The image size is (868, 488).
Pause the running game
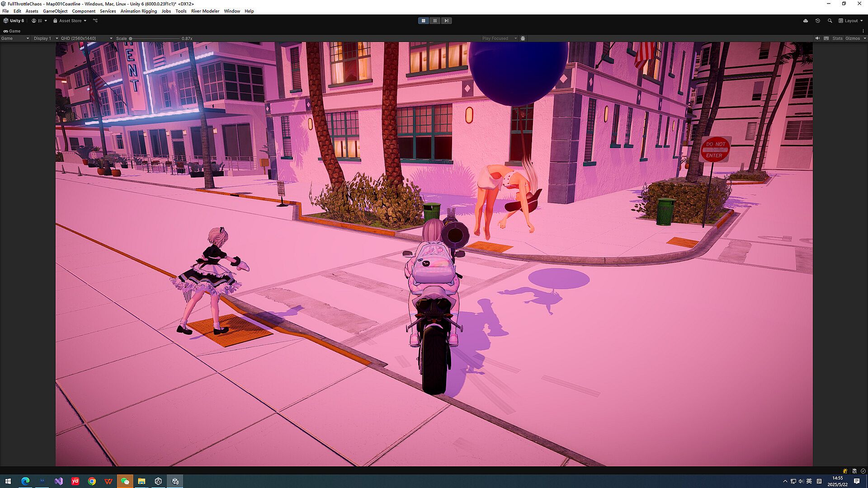point(435,21)
